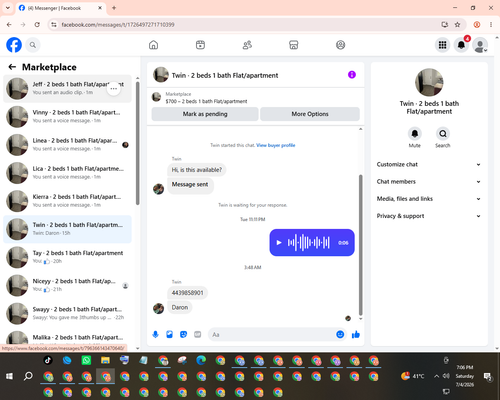This screenshot has height=400, width=500.
Task: Open File Explorer from taskbar
Action: point(105,360)
